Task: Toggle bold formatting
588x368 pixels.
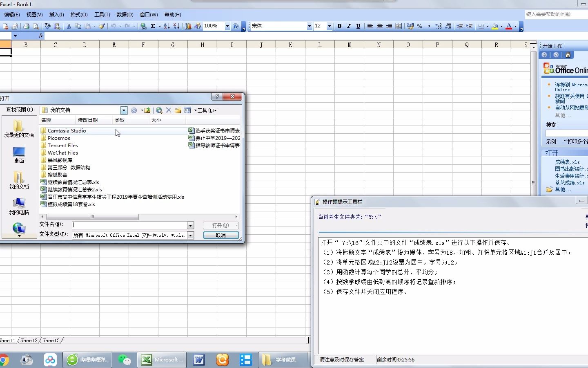Action: pyautogui.click(x=339, y=26)
